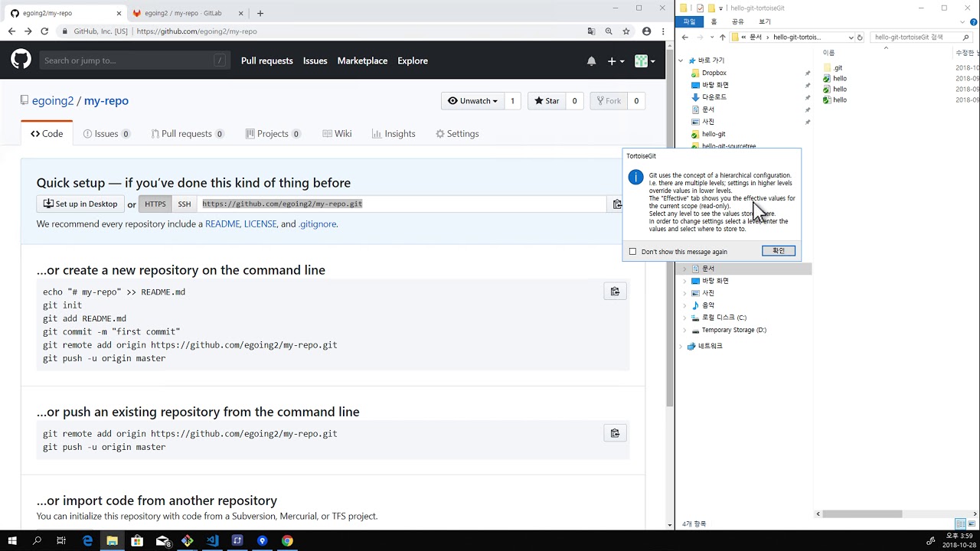
Task: Switch to the repository Issues tab
Action: click(x=106, y=133)
